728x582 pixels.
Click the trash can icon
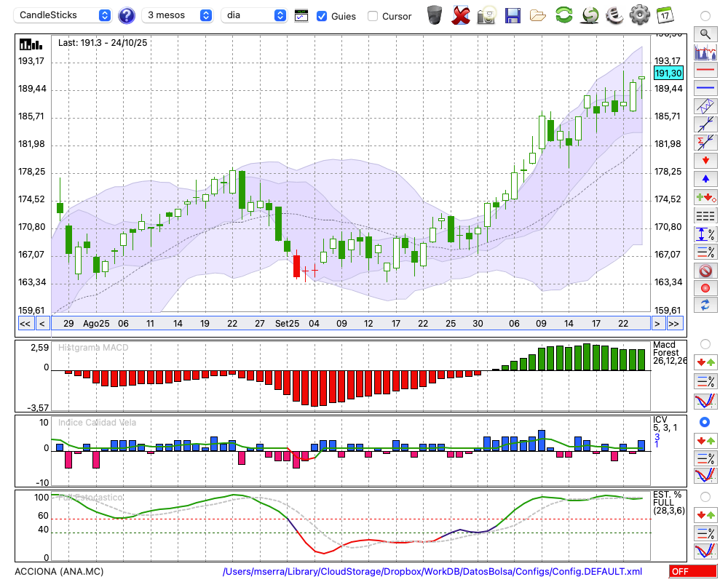click(x=435, y=15)
